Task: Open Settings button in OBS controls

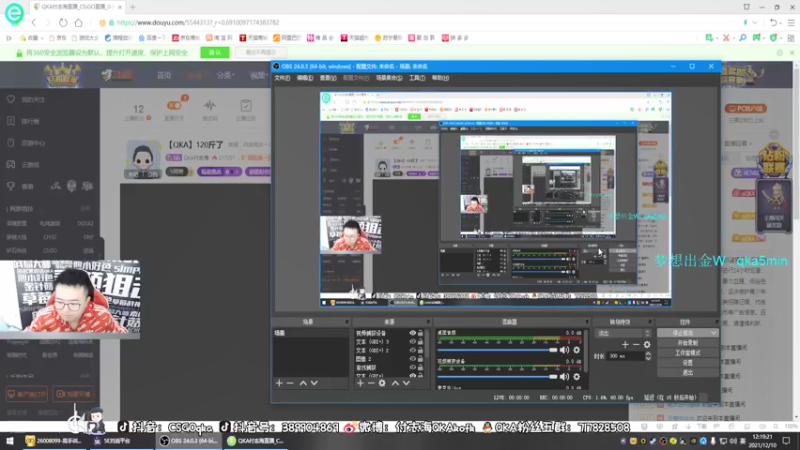Action: coord(687,363)
